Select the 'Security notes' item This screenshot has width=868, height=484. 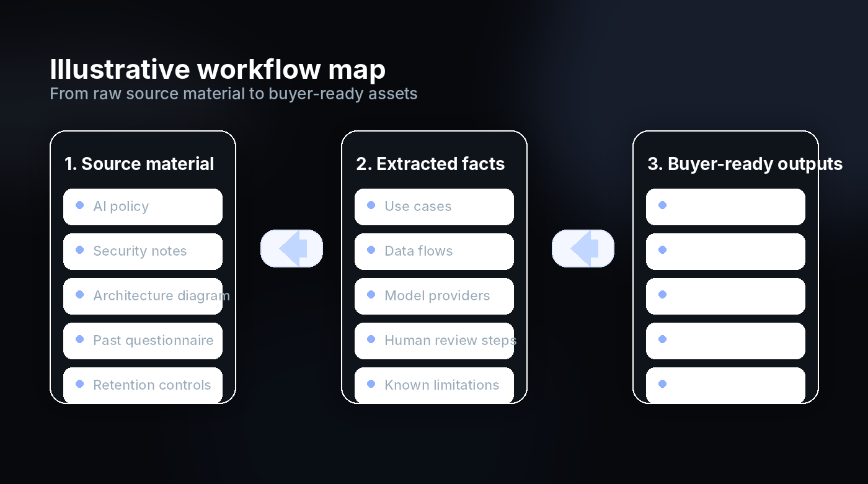(x=143, y=251)
